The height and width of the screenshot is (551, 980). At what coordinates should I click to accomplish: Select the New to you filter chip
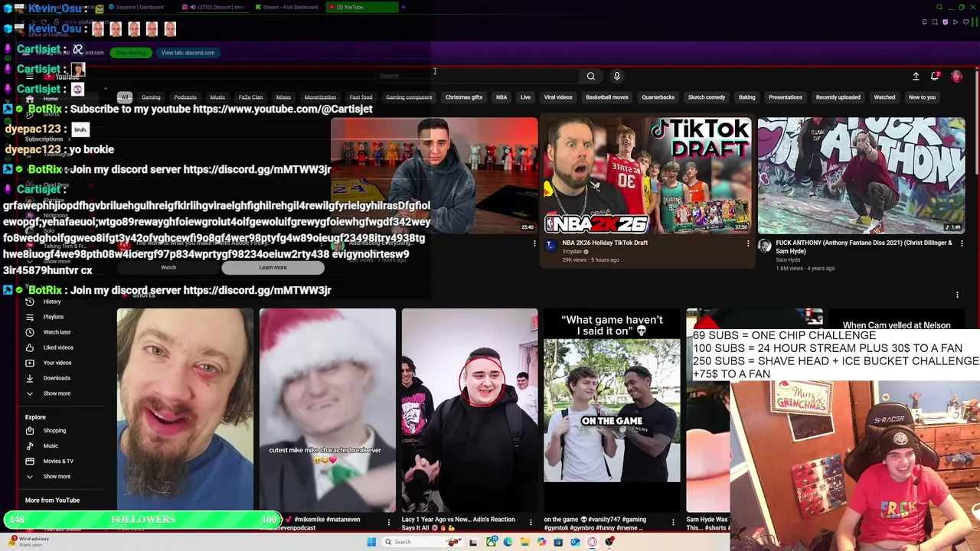922,97
